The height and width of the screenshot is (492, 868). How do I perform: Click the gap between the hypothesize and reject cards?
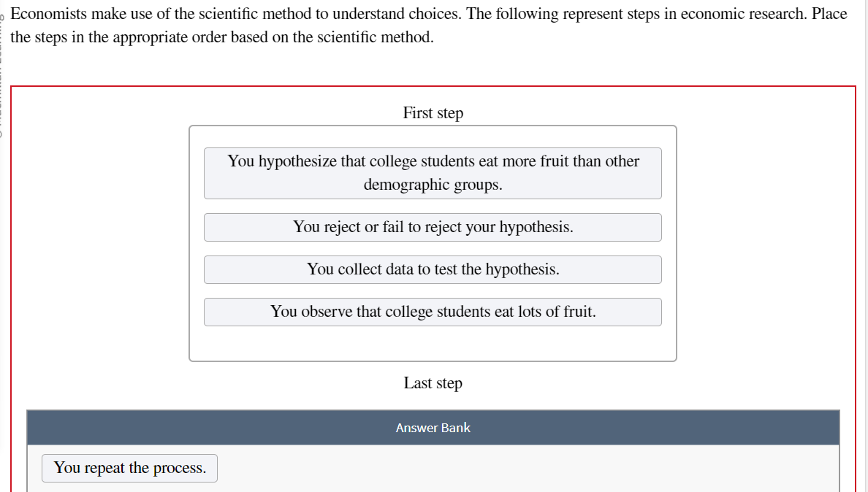click(x=433, y=206)
